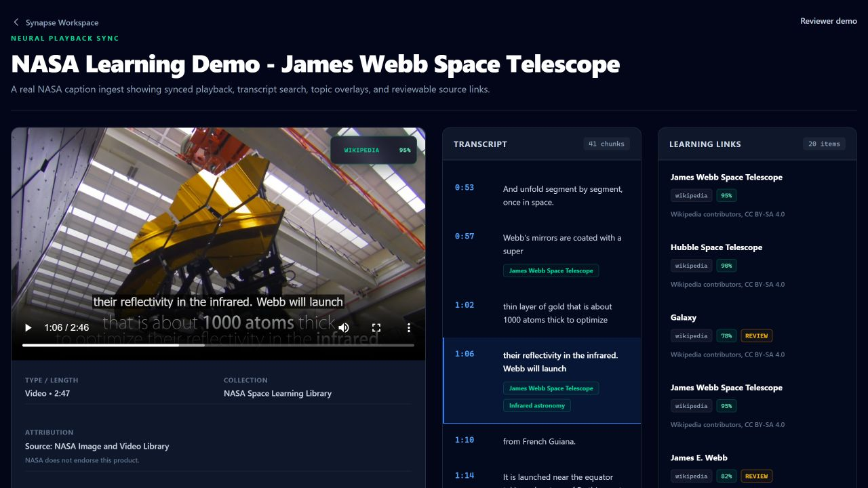Click James Webb tag under 0:57 chunk

tap(551, 270)
